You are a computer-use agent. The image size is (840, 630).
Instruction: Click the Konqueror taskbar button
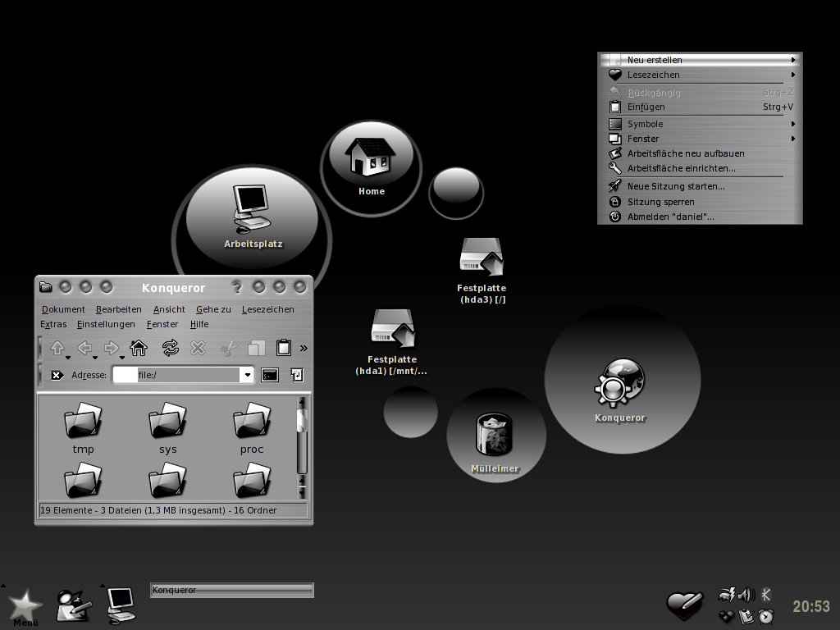coord(231,590)
